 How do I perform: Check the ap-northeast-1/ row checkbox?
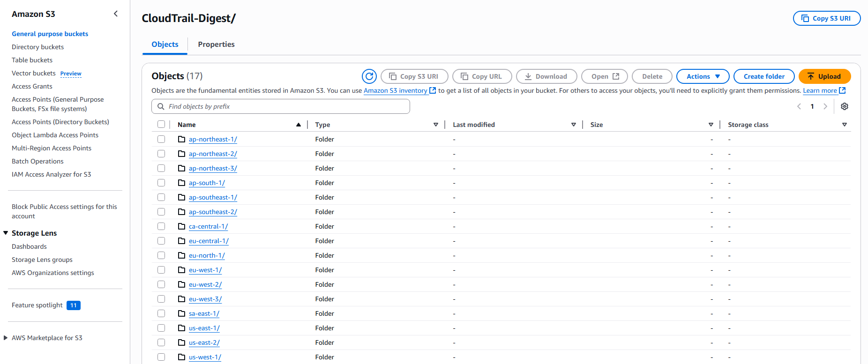tap(161, 139)
